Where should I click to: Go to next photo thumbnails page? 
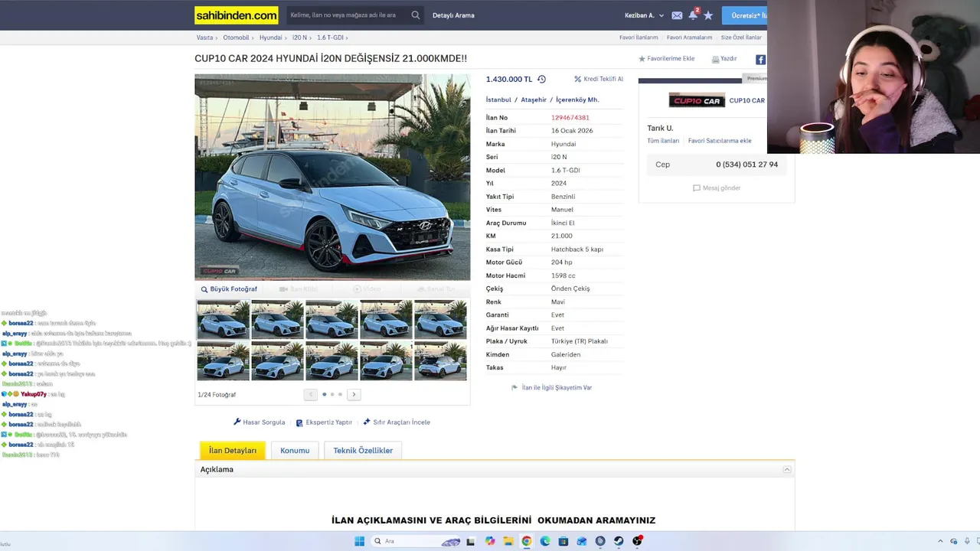click(x=354, y=394)
